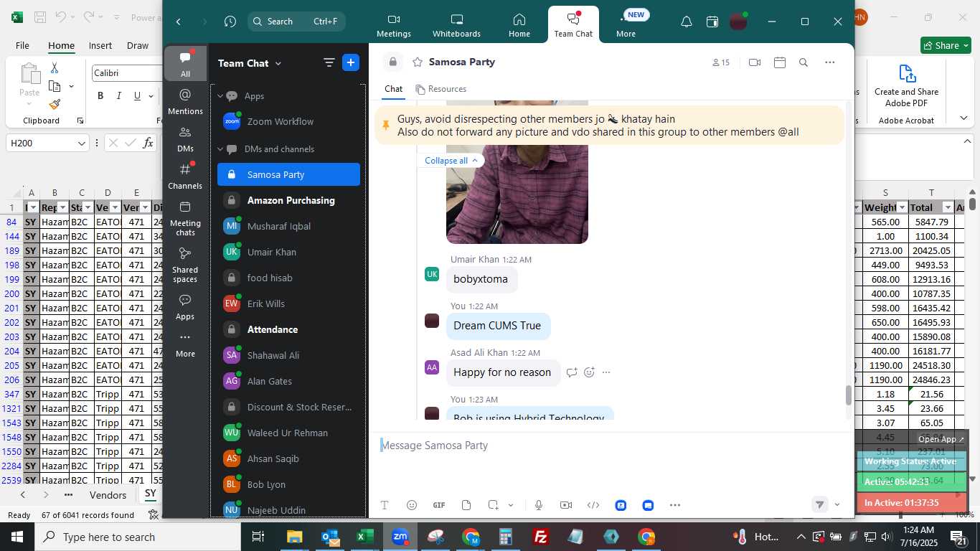
Task: Open channel more options ellipsis
Action: click(x=830, y=62)
